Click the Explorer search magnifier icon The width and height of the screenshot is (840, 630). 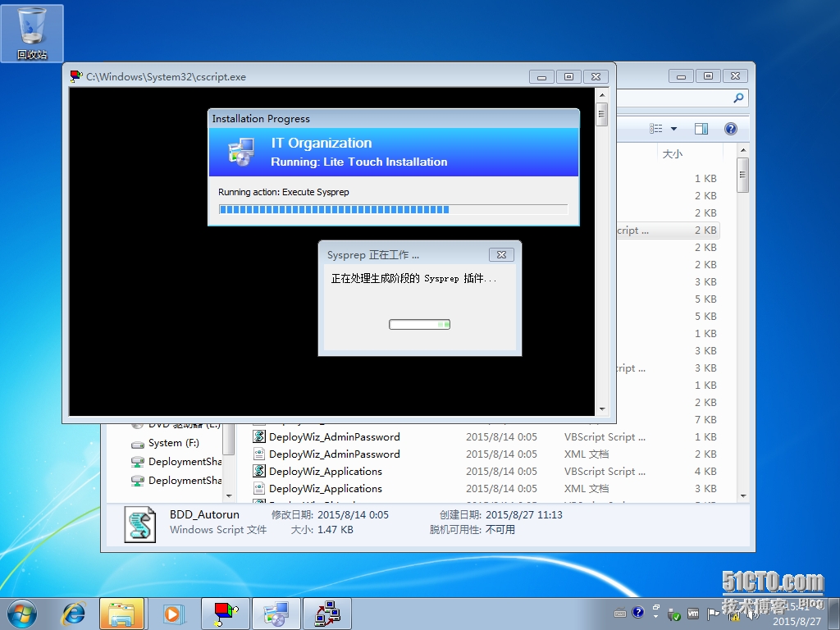pyautogui.click(x=738, y=98)
